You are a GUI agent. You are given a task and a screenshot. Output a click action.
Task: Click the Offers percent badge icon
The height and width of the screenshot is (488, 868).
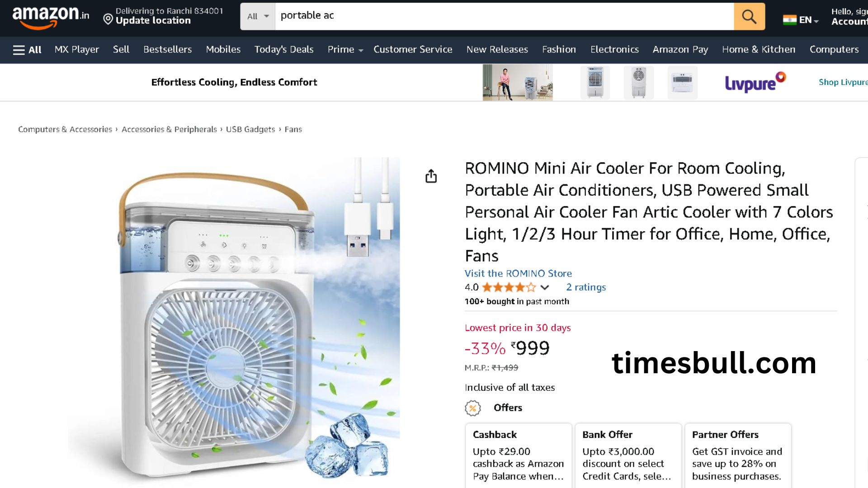[472, 408]
